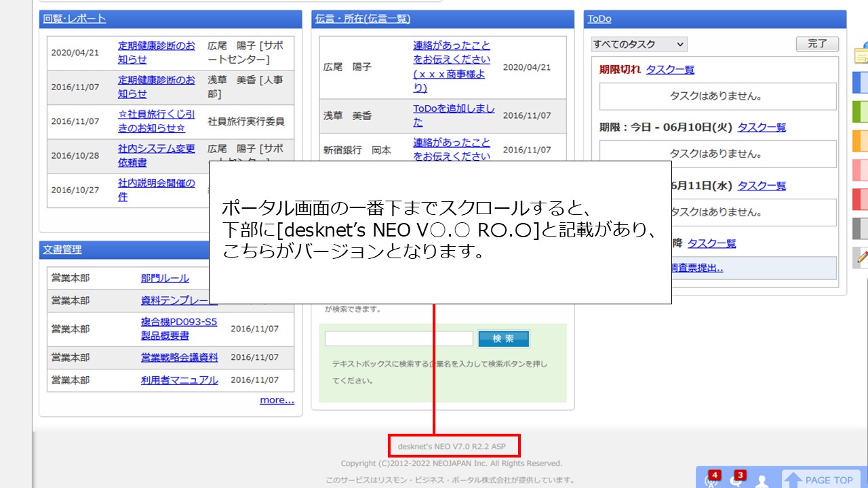The height and width of the screenshot is (488, 868).
Task: Click the user presence silhouette icon
Action: [x=762, y=481]
